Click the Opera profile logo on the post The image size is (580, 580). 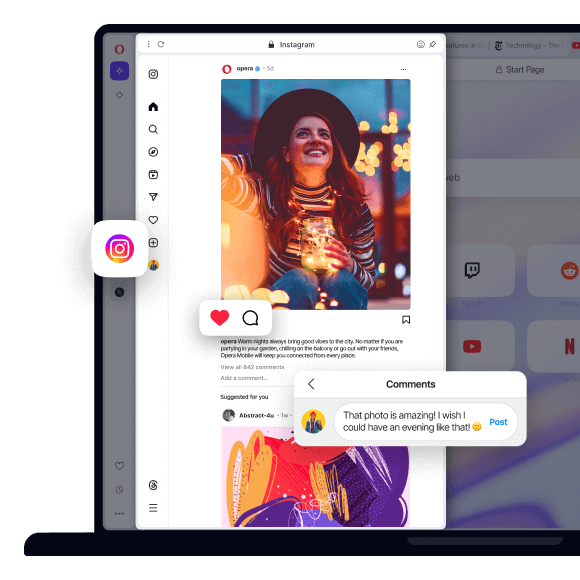[x=227, y=69]
